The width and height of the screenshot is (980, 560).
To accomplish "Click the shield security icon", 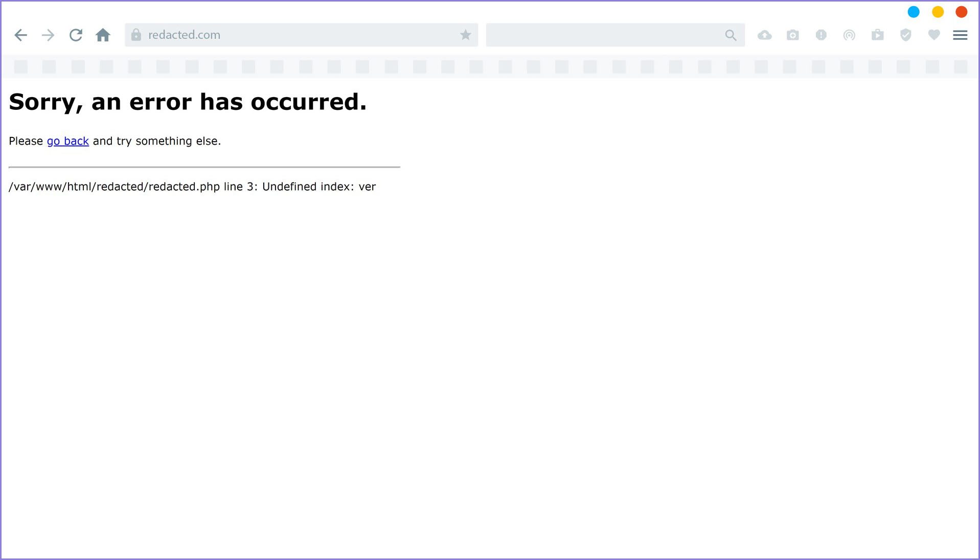I will tap(905, 35).
